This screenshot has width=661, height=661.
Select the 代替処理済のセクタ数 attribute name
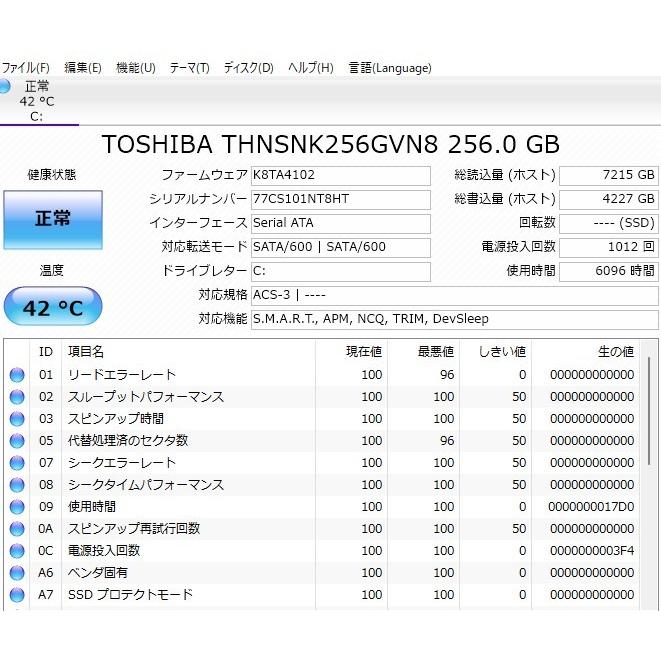coord(128,441)
